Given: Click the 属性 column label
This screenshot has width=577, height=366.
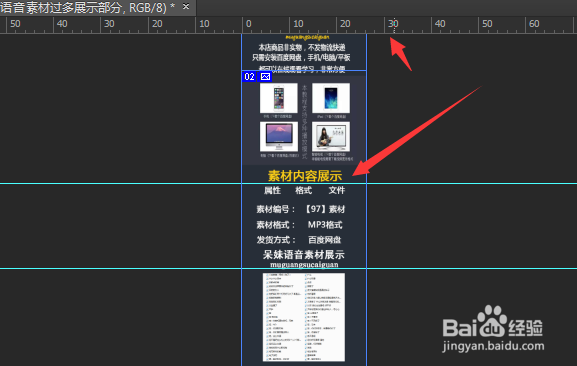Looking at the screenshot, I should coord(273,190).
